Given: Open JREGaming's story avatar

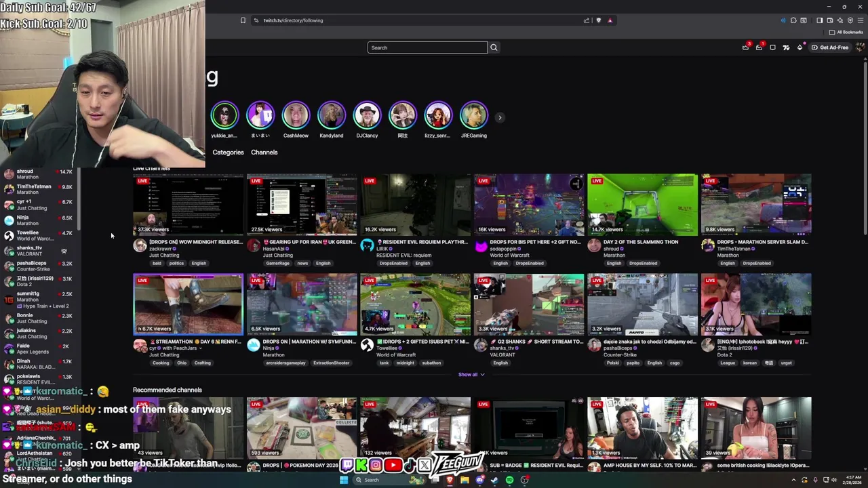Looking at the screenshot, I should 474,115.
